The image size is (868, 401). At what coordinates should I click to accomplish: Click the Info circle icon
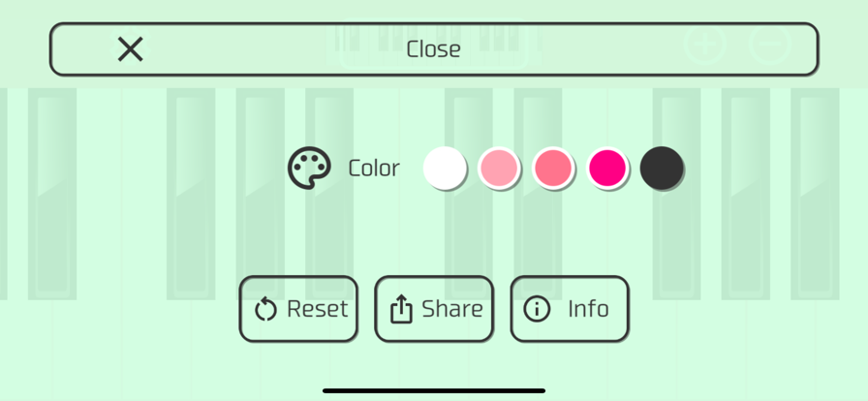pos(537,309)
